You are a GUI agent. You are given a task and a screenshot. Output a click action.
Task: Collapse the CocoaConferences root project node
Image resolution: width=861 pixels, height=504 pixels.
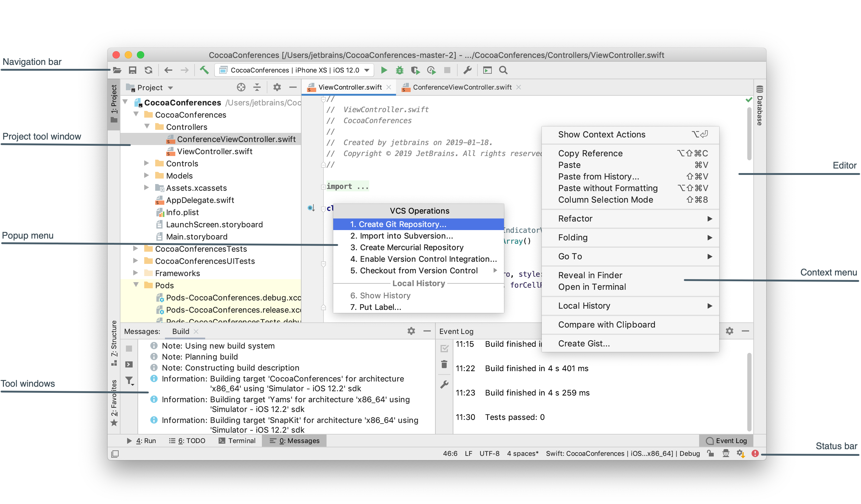(x=125, y=102)
